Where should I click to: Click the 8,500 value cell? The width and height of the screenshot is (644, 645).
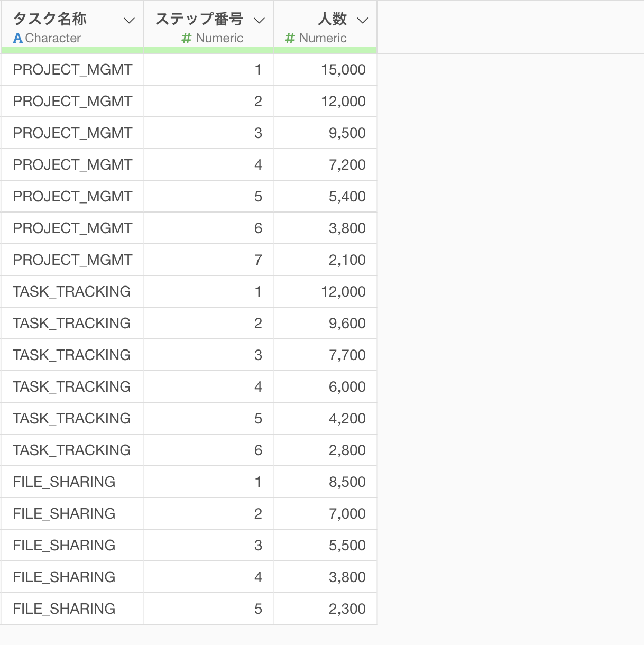[326, 482]
